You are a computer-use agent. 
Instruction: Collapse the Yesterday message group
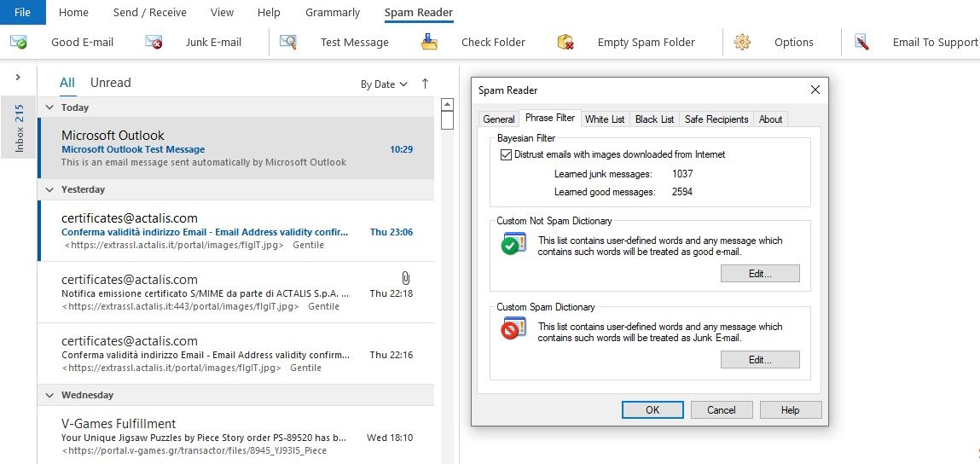pos(49,189)
